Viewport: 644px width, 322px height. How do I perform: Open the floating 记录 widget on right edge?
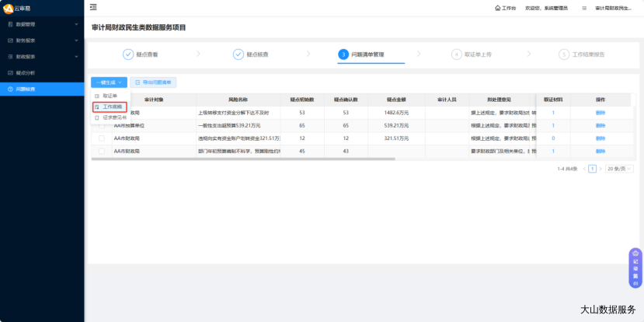(x=635, y=268)
